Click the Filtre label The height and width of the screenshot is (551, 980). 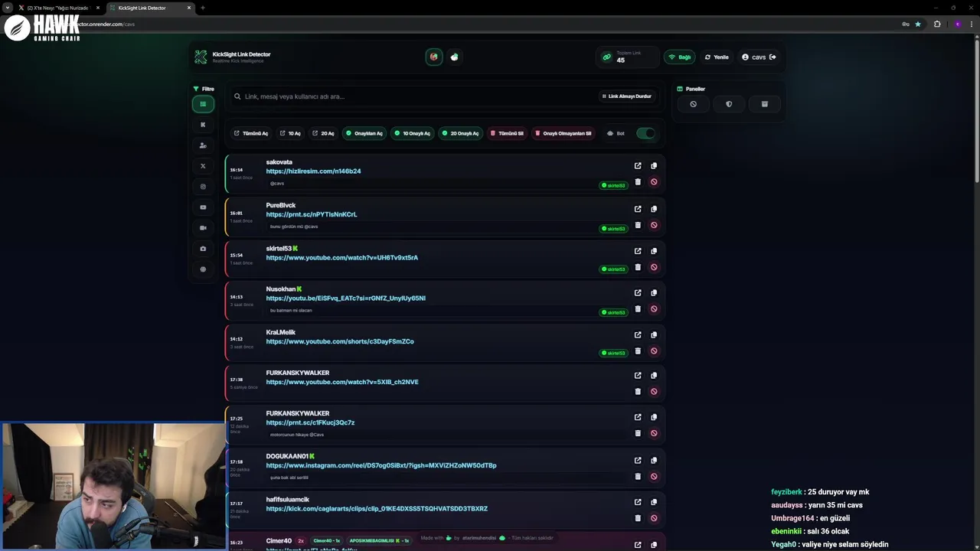coord(204,89)
